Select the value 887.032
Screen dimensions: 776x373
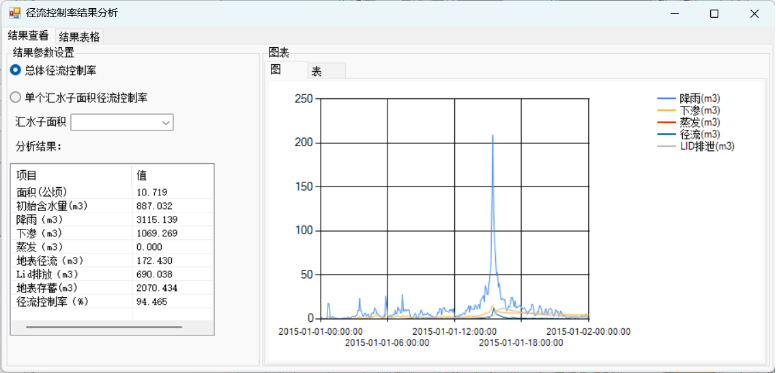click(x=154, y=206)
